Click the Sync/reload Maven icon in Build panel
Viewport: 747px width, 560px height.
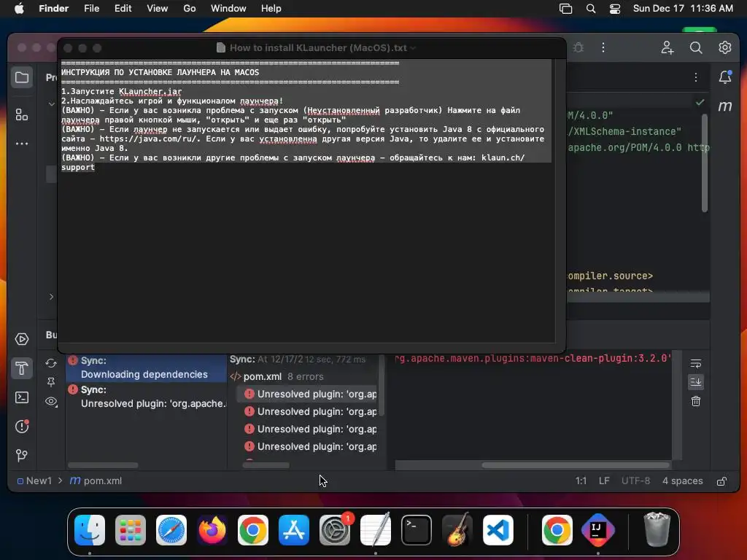[x=51, y=363]
